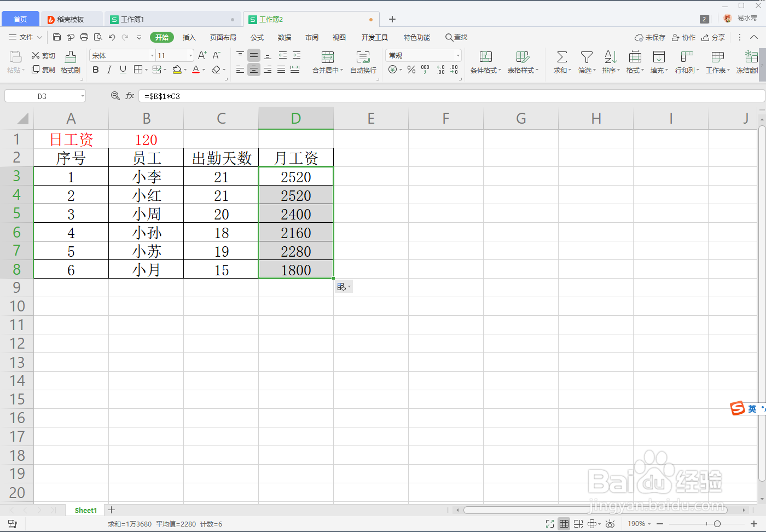Open Conditional Formatting (条件格式) dropdown
766x532 pixels.
pos(486,62)
